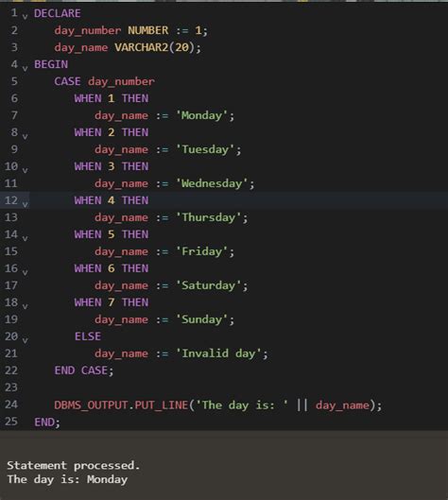The width and height of the screenshot is (448, 500).
Task: Click 'WHEN 3 THEN' text
Action: point(112,166)
